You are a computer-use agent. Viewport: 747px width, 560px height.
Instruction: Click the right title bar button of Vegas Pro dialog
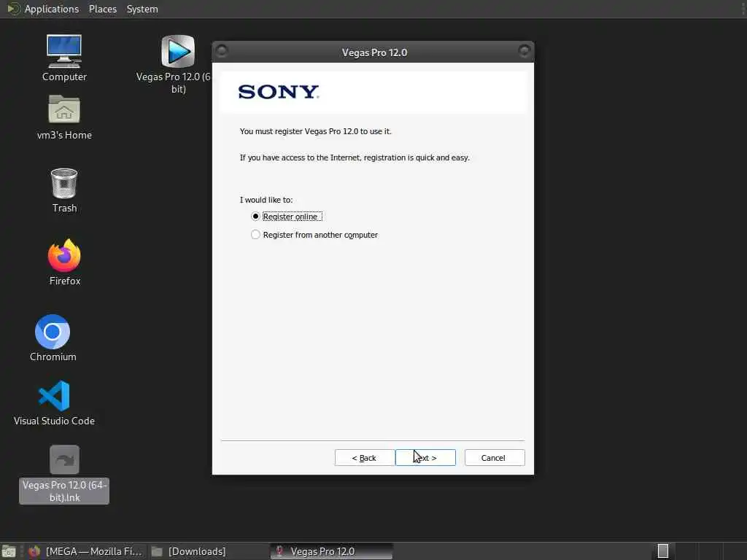(524, 50)
